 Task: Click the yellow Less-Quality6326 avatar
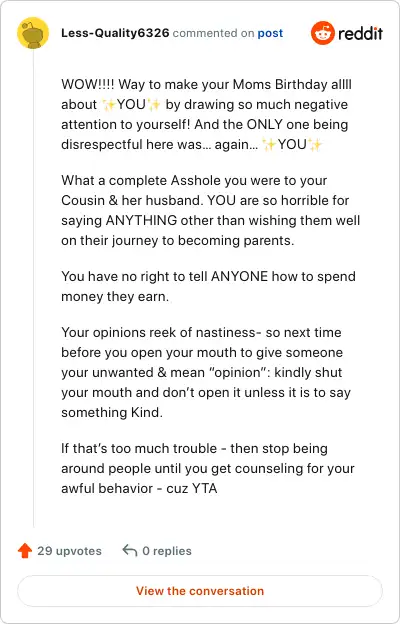click(x=33, y=33)
